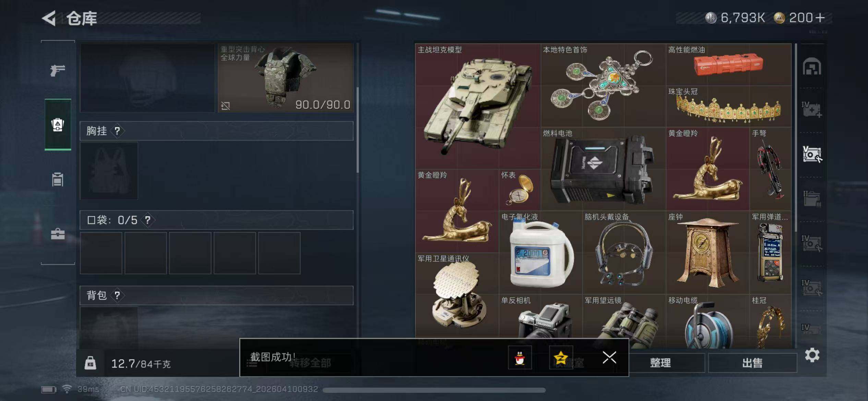Open settings with the gear icon

[812, 355]
